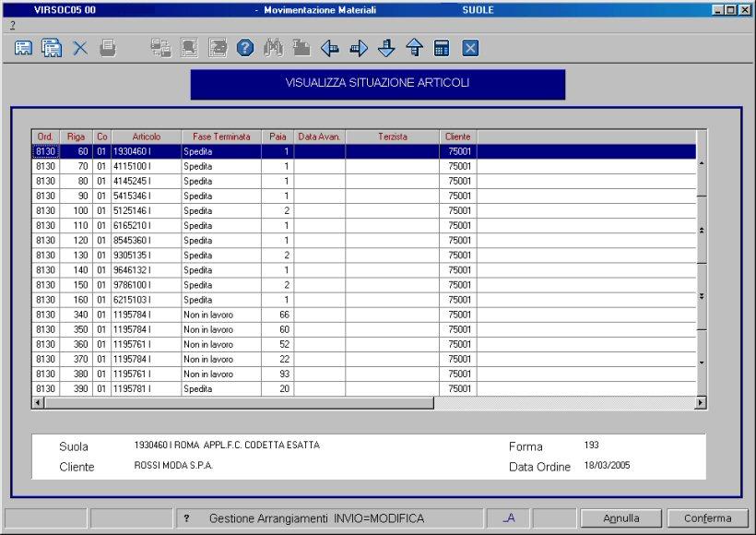Click article cell '1195781 I'
756x535 pixels.
click(x=146, y=389)
